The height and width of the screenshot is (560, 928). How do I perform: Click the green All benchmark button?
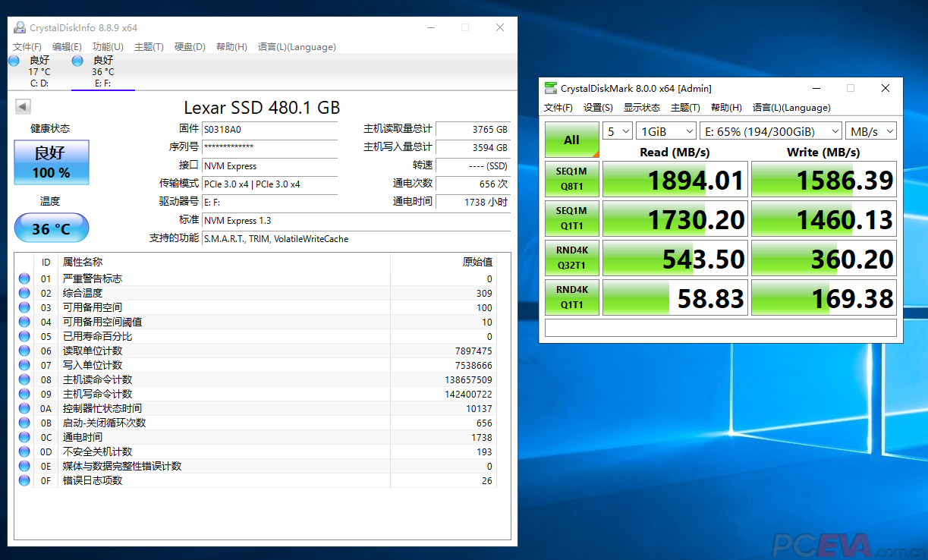coord(571,140)
